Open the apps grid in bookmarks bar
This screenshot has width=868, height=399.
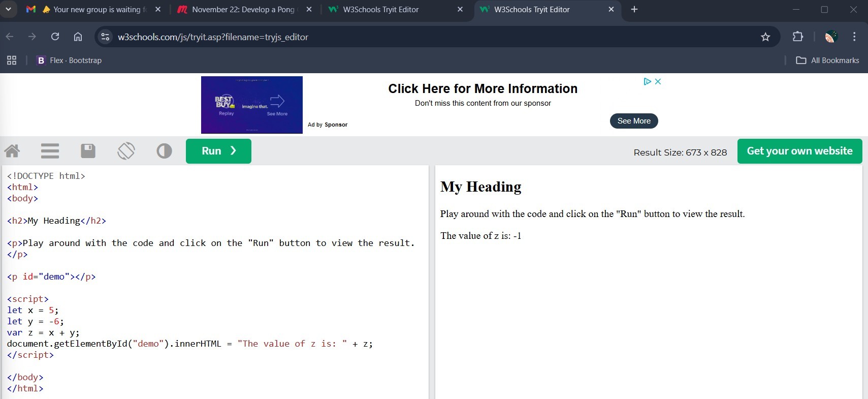click(12, 60)
